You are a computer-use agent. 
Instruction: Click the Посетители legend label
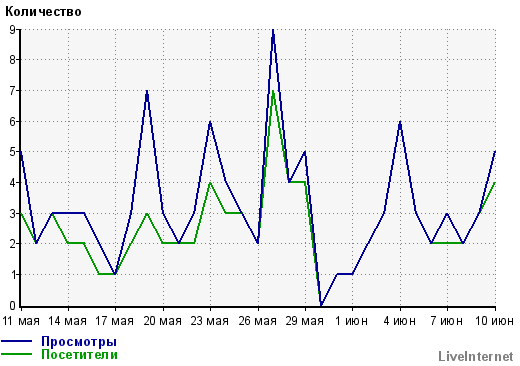79,354
